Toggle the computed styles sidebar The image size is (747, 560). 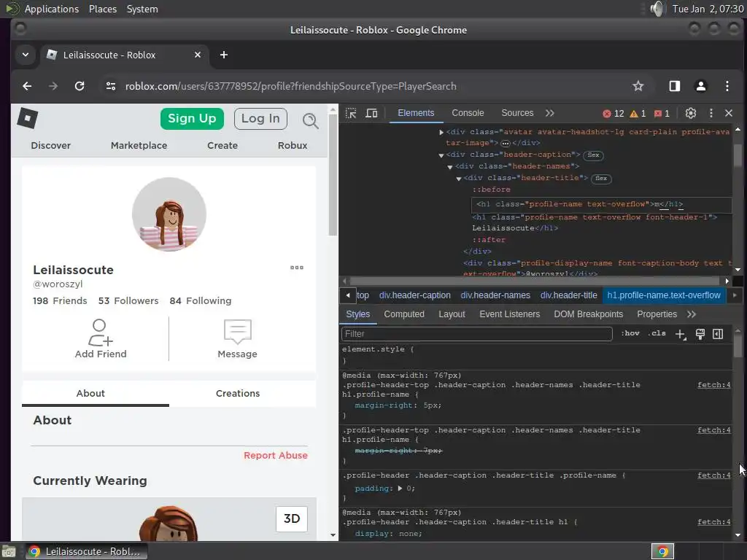point(718,334)
